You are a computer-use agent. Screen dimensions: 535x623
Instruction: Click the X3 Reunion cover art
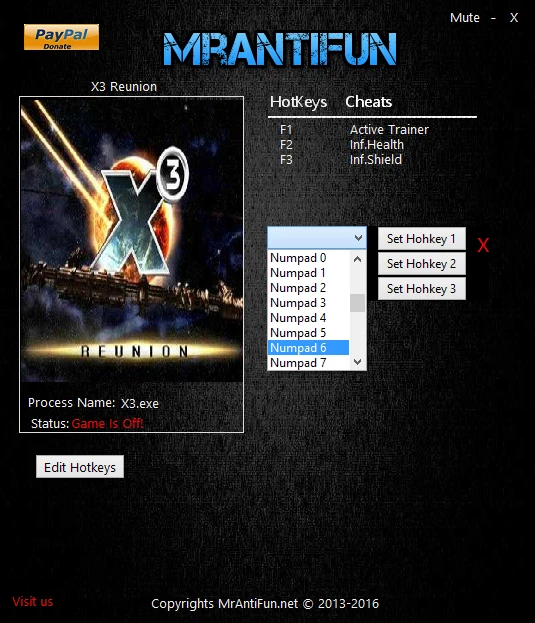[x=131, y=240]
